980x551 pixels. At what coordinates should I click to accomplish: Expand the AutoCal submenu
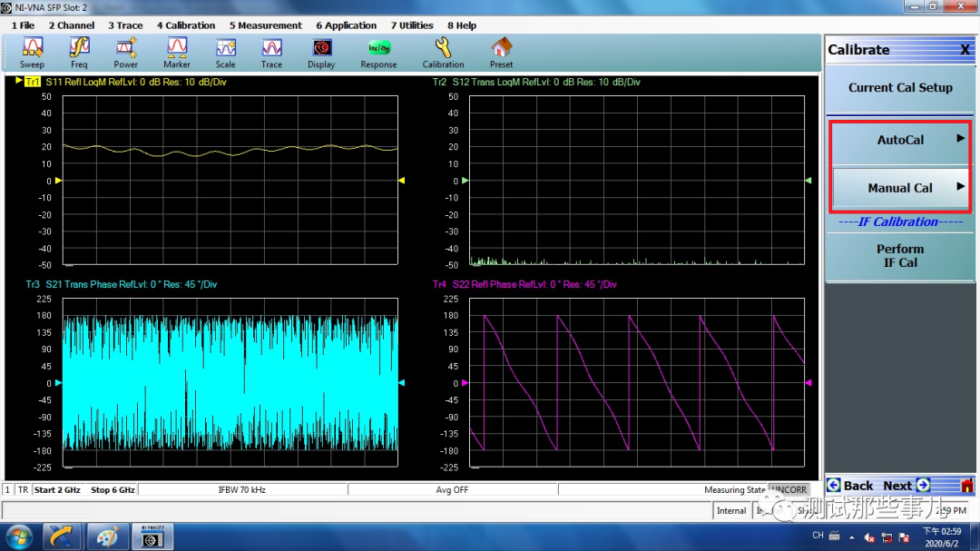coord(900,140)
